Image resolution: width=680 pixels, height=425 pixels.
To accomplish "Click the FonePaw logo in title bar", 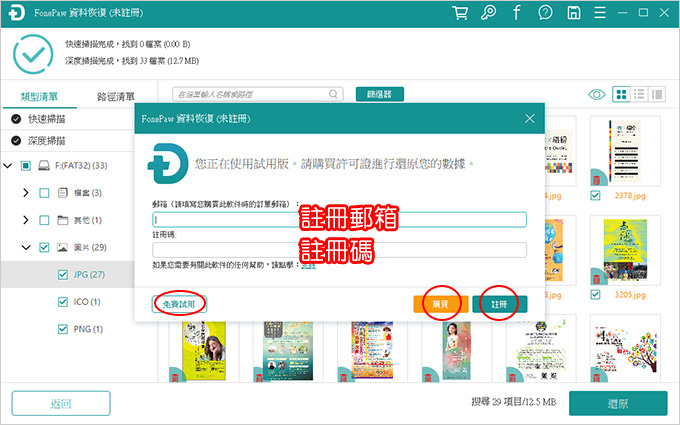I will pyautogui.click(x=16, y=13).
